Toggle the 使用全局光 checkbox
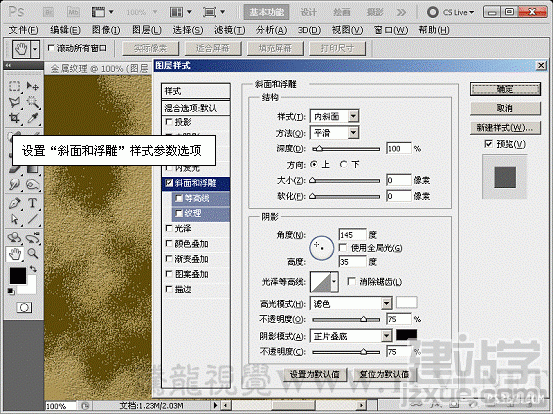The height and width of the screenshot is (414, 553). pyautogui.click(x=342, y=248)
